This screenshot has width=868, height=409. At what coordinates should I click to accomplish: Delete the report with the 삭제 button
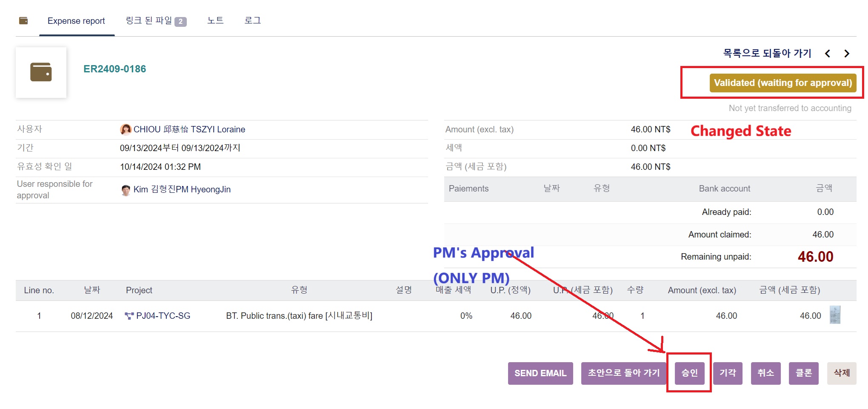tap(841, 373)
